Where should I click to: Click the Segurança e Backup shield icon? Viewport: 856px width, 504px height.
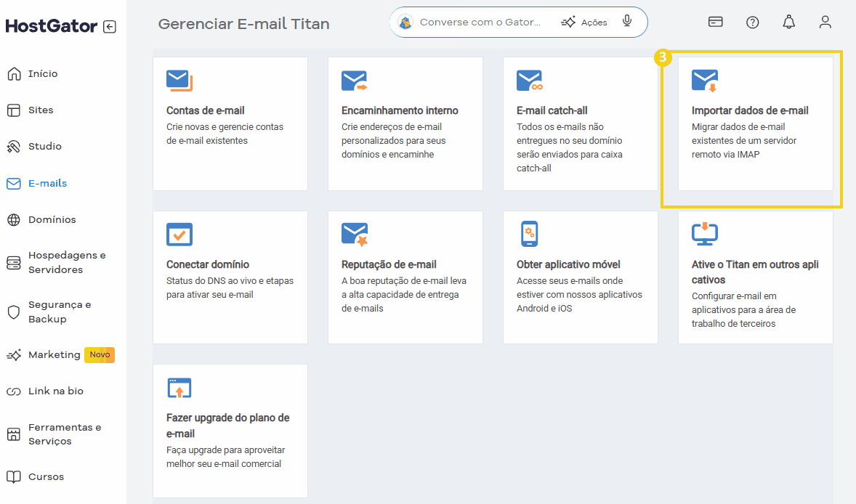coord(14,312)
